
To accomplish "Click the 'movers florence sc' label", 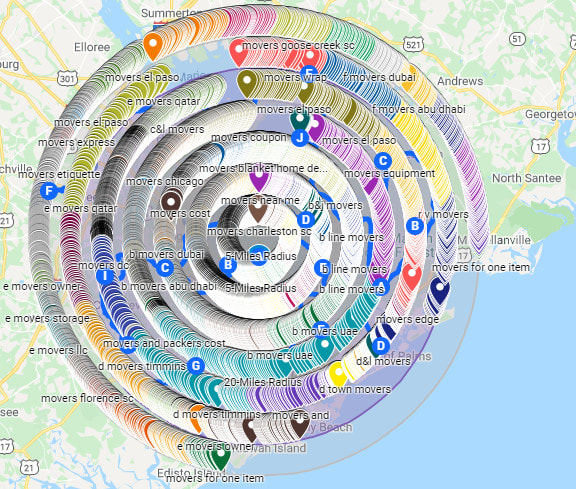I will (x=87, y=398).
